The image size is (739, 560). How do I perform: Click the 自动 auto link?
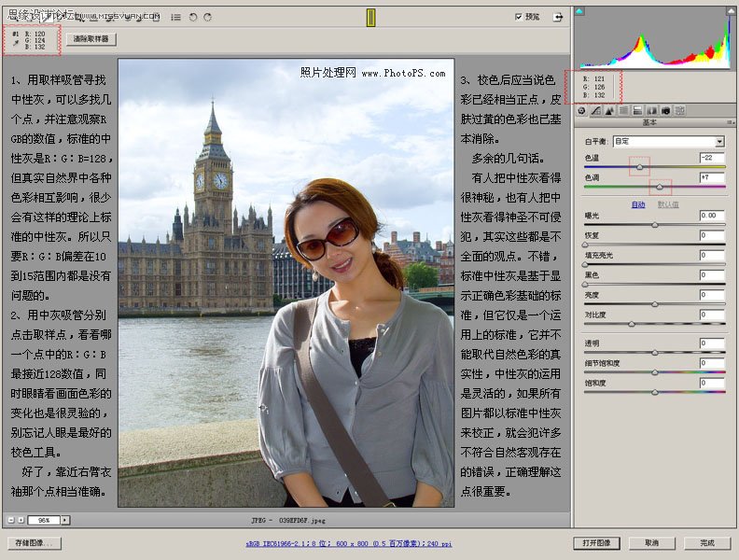pyautogui.click(x=638, y=204)
